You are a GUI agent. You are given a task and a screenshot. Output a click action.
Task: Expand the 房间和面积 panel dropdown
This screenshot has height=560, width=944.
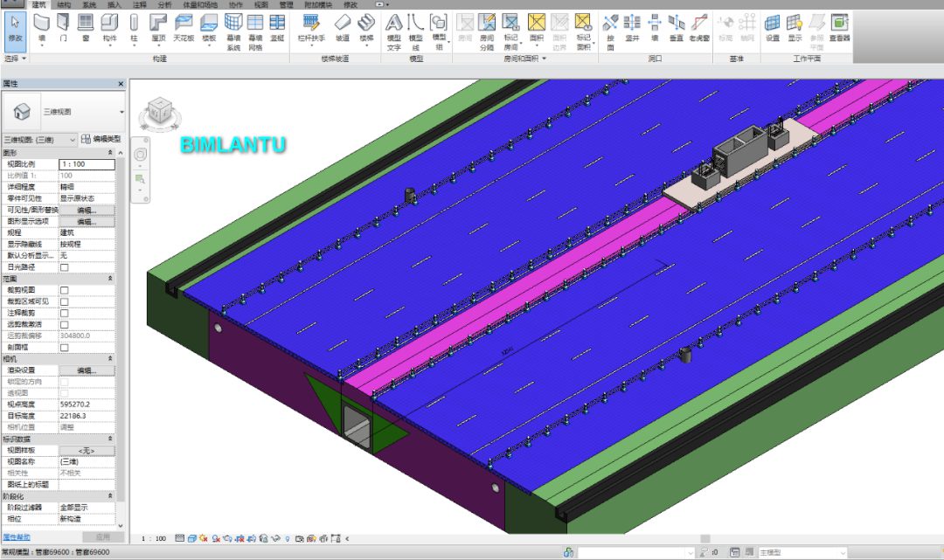click(x=525, y=59)
